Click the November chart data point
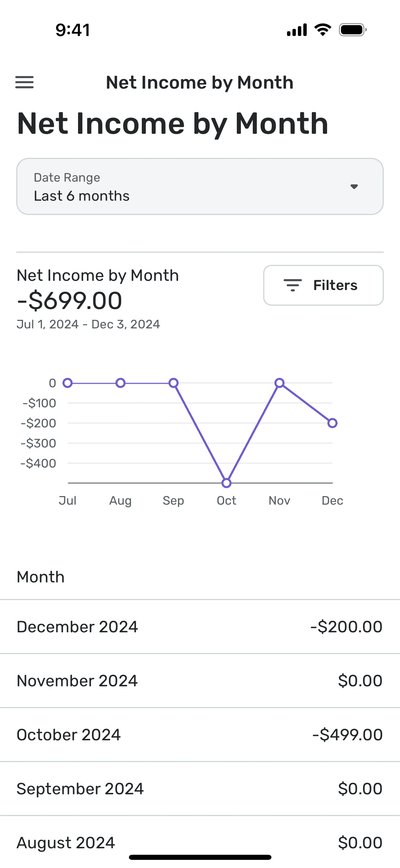400x868 pixels. (280, 383)
